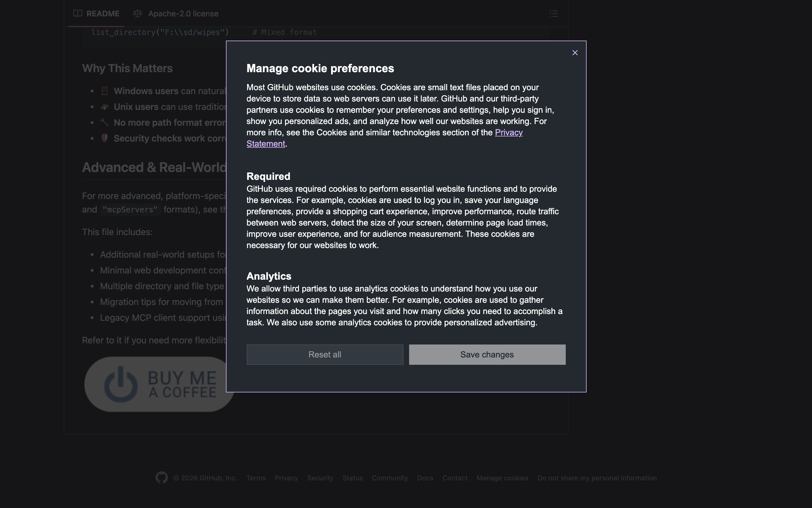
Task: Open the README outline list icon
Action: pyautogui.click(x=554, y=14)
